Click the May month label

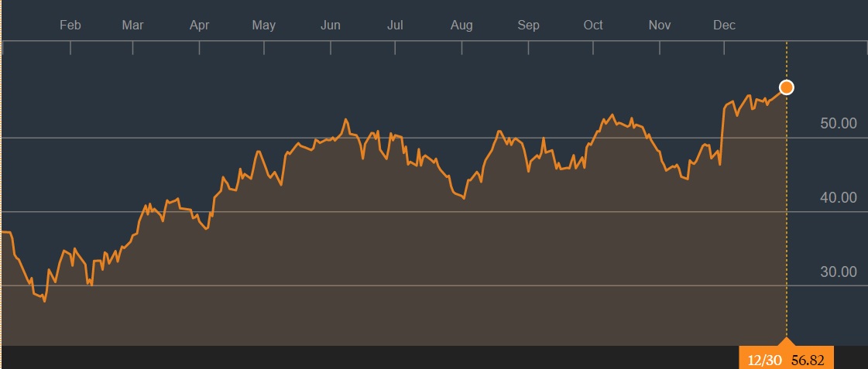pyautogui.click(x=263, y=25)
